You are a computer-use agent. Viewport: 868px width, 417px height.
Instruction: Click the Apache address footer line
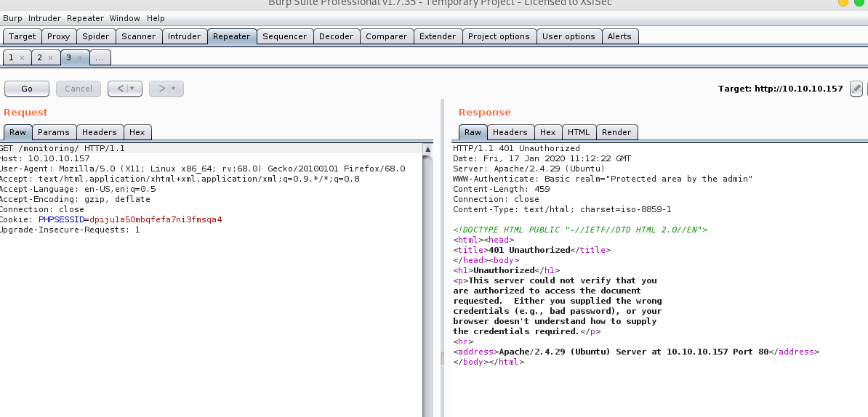[636, 352]
